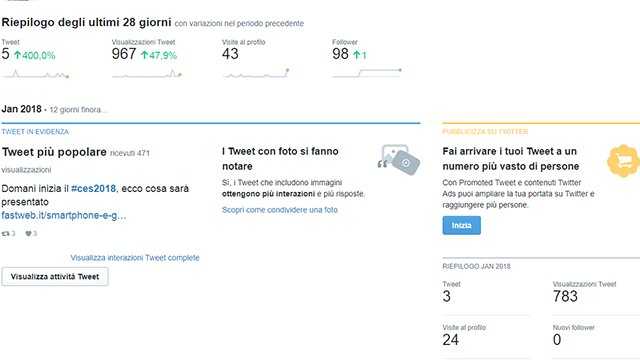This screenshot has width=640, height=360.
Task: Select the PUBBLICIZZA SU TWITTER section label
Action: point(485,131)
